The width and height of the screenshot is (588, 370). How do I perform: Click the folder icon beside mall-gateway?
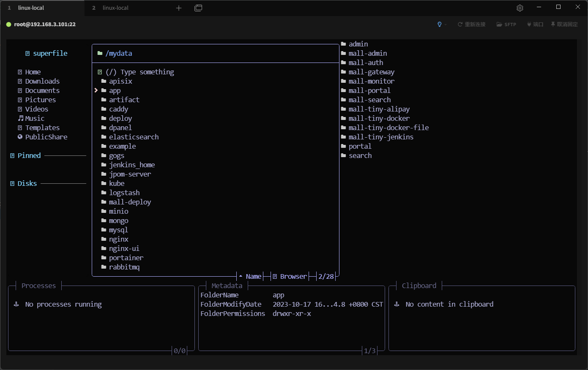(344, 72)
